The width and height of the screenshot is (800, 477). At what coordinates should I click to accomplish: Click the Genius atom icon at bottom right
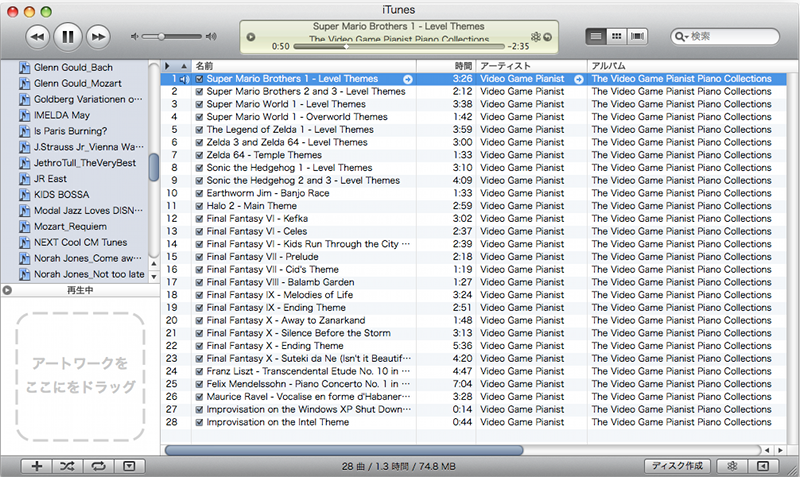732,466
